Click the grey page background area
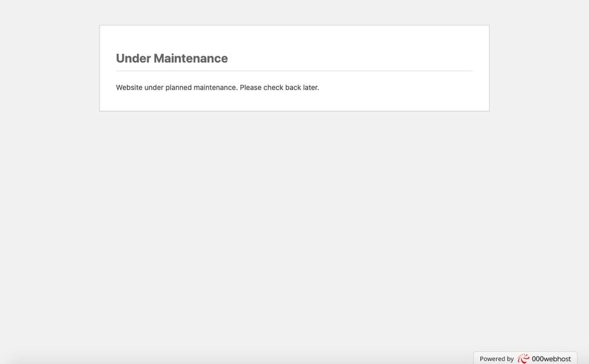This screenshot has height=364, width=589. (294, 229)
